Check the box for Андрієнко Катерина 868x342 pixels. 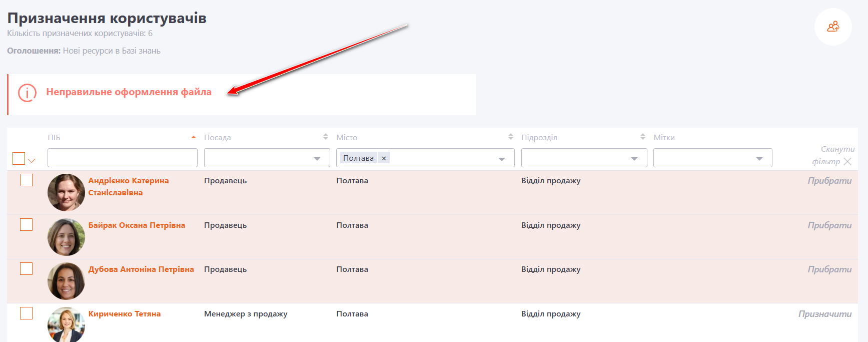pos(27,180)
